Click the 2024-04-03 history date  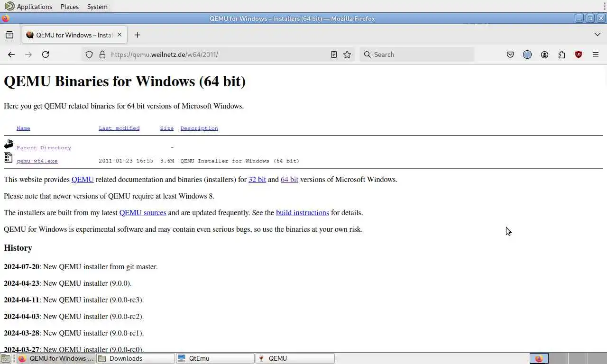(22, 317)
